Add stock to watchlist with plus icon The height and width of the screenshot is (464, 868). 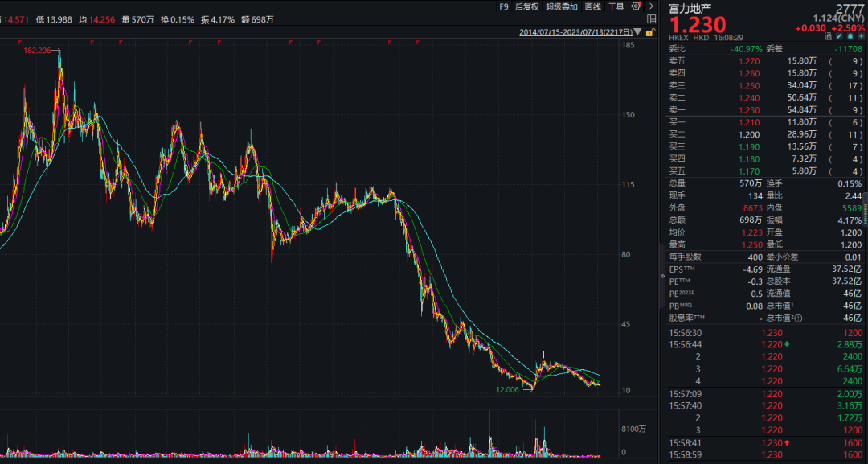point(859,36)
